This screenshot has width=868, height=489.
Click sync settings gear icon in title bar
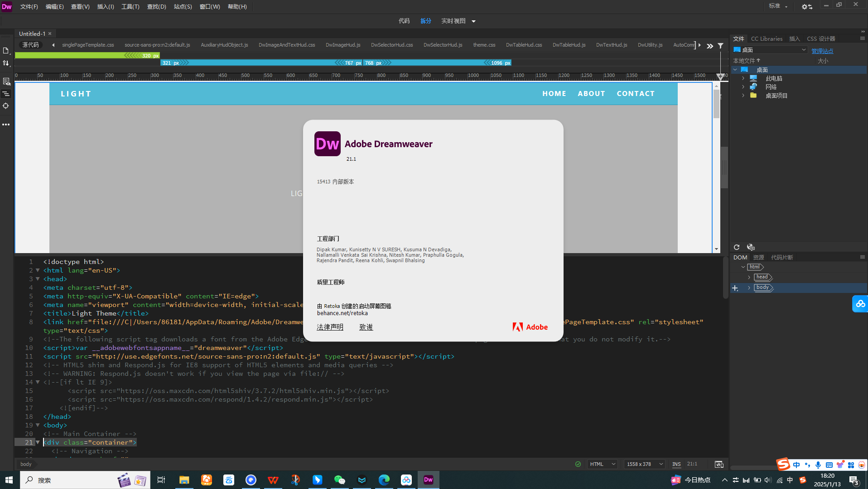point(807,7)
